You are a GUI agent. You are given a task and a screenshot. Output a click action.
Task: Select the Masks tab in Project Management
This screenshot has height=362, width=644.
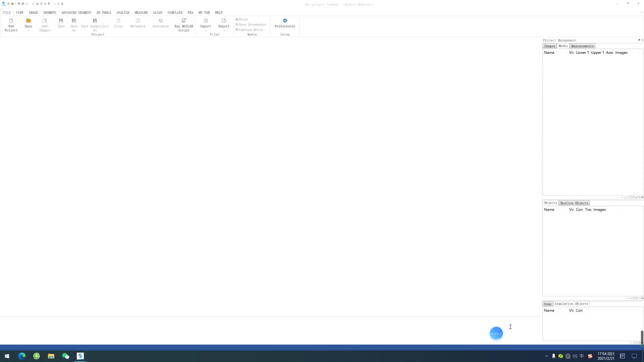coord(563,46)
